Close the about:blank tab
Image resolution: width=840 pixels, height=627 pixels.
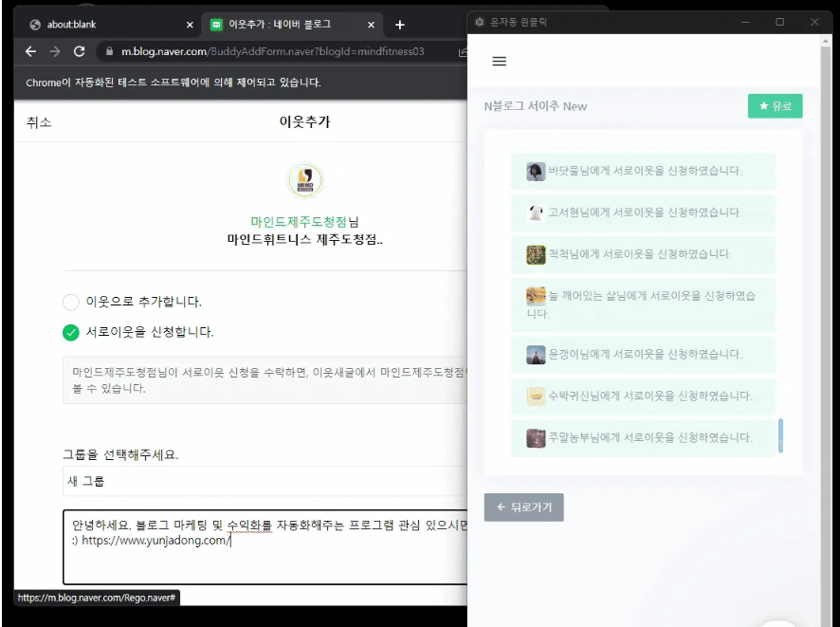[x=190, y=25]
